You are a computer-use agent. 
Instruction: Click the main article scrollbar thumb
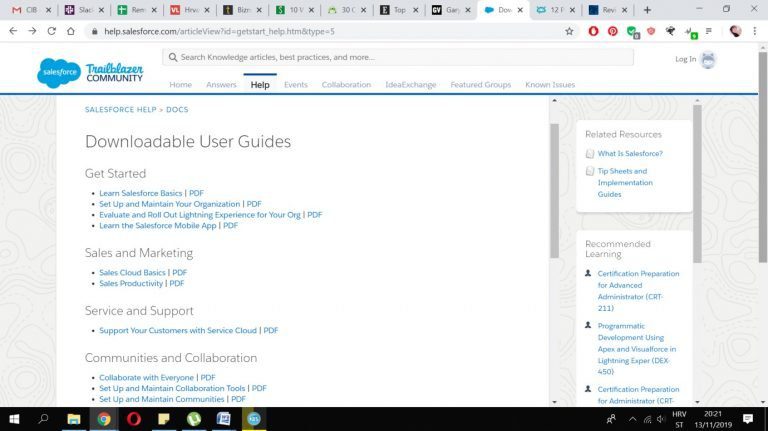[x=554, y=191]
